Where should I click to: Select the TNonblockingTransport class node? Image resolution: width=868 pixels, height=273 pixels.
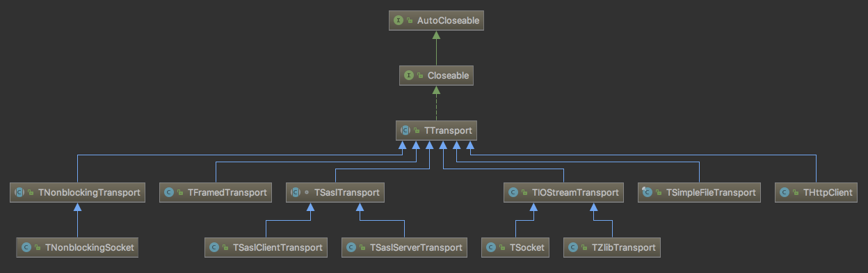78,192
